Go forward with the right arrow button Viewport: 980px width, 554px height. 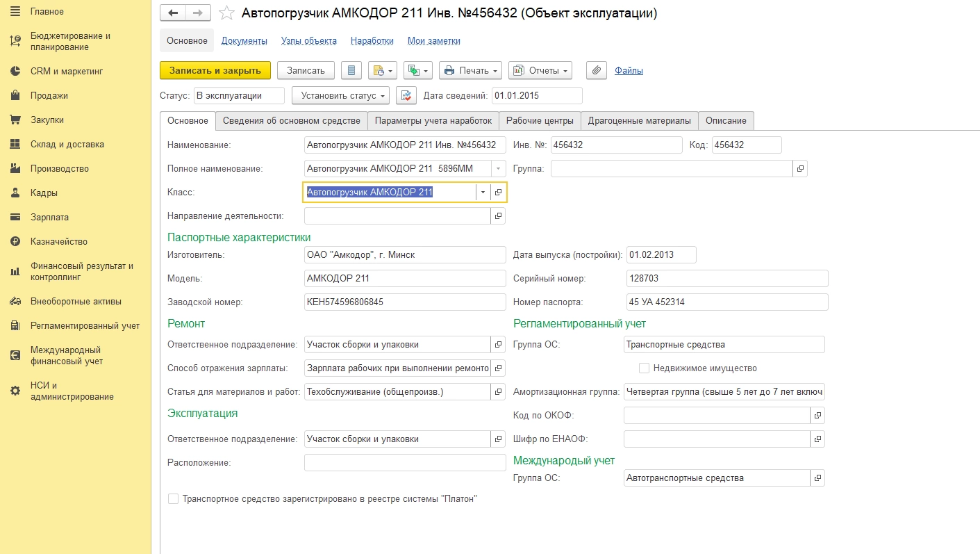[198, 13]
